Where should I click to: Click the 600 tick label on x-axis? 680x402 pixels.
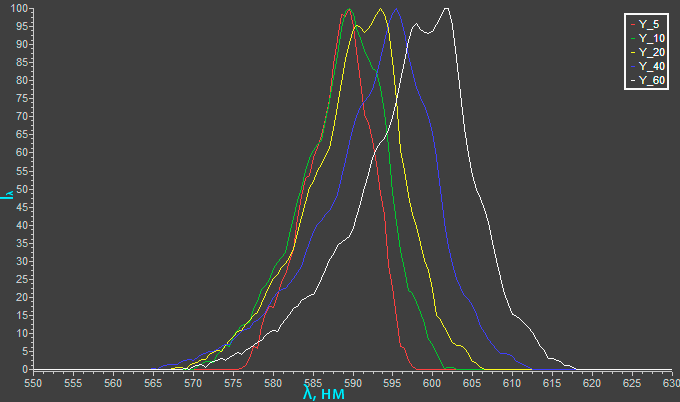[x=432, y=381]
